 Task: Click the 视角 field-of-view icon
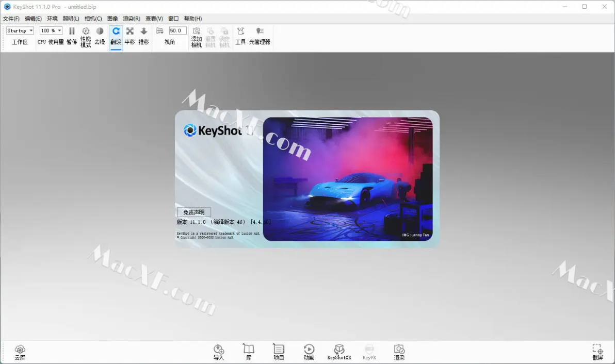pyautogui.click(x=159, y=30)
